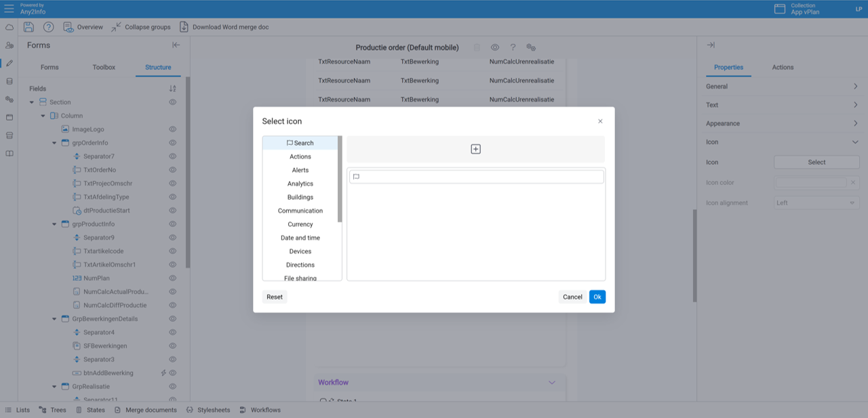
Task: Switch to the Toolbox tab
Action: click(104, 67)
